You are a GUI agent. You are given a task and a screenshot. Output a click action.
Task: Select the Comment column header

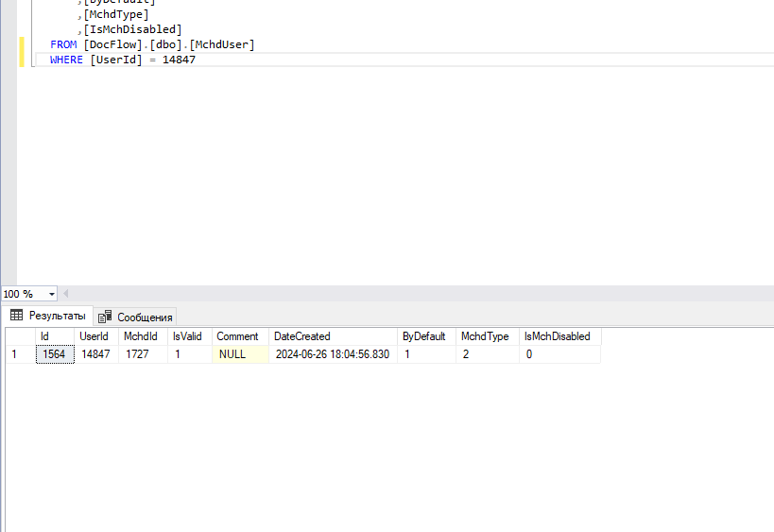pyautogui.click(x=240, y=336)
